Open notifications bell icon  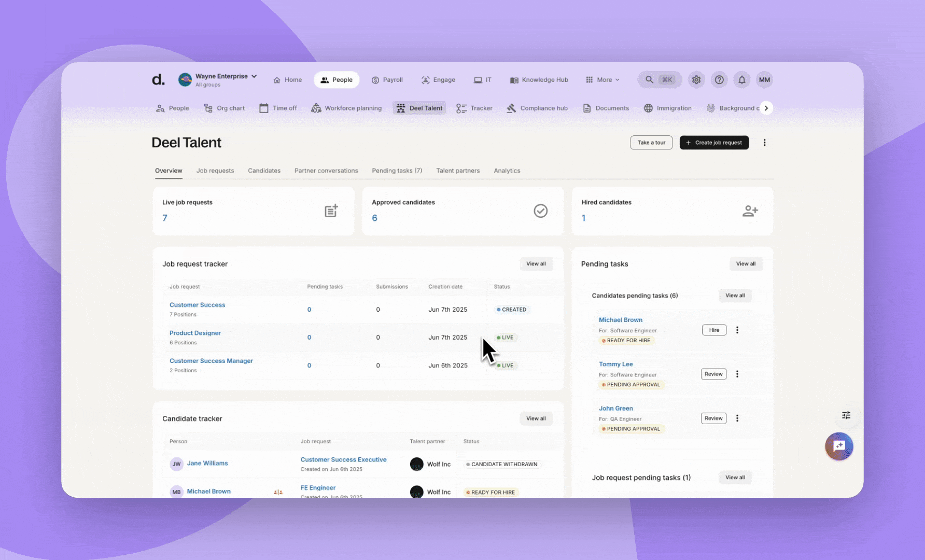[741, 80]
